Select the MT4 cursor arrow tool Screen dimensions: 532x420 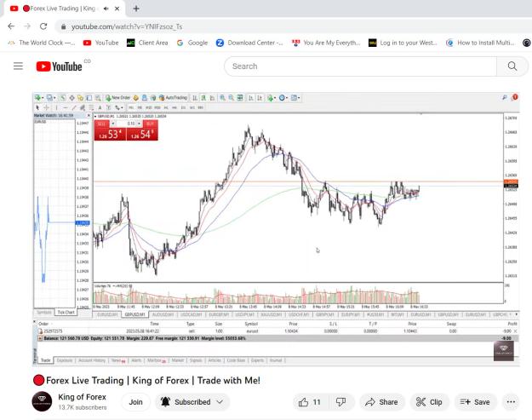tap(37, 107)
